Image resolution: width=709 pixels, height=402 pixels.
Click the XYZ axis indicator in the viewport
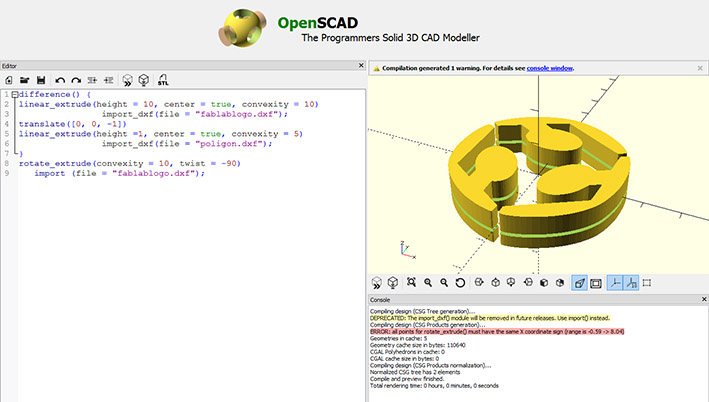[407, 250]
